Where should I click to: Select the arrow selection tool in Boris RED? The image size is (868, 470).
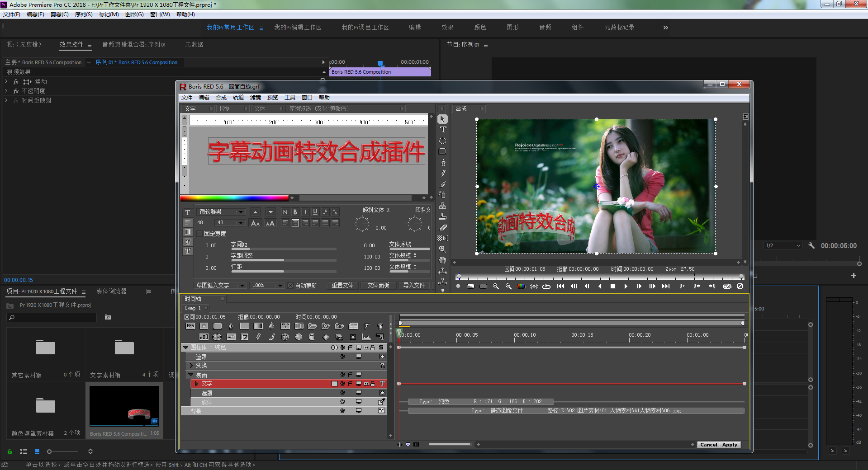pyautogui.click(x=442, y=119)
